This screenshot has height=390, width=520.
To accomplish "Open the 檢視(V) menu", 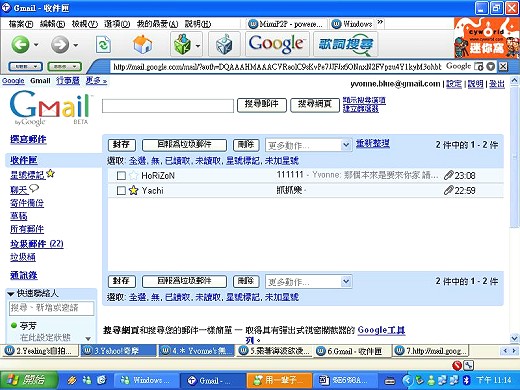I will 84,24.
